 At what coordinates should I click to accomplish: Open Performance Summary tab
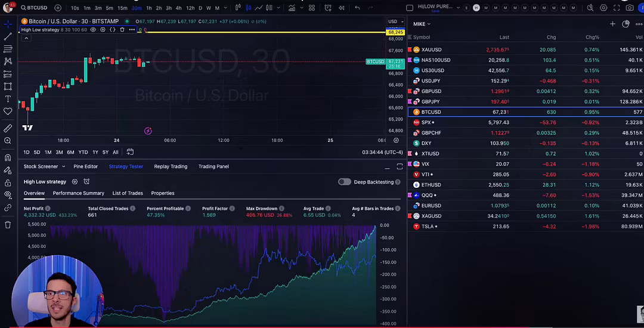[79, 193]
